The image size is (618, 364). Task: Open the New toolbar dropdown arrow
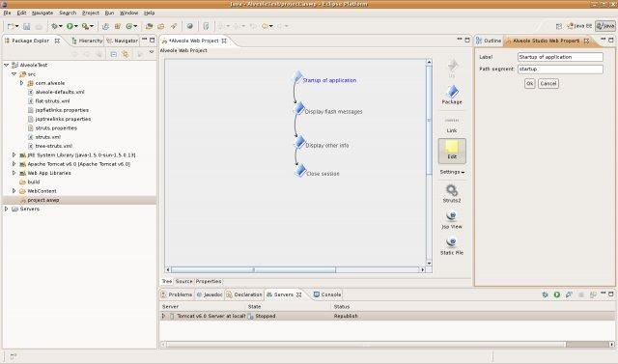coord(17,26)
